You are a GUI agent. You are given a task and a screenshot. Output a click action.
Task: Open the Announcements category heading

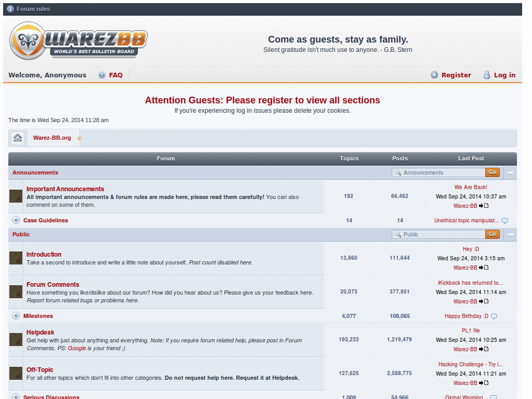pos(35,172)
